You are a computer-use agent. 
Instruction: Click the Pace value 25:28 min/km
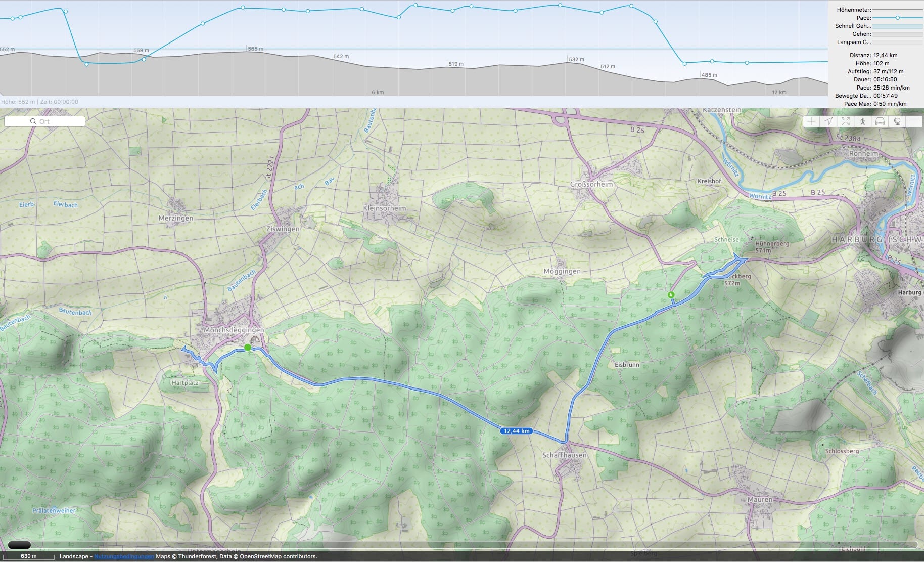click(891, 88)
